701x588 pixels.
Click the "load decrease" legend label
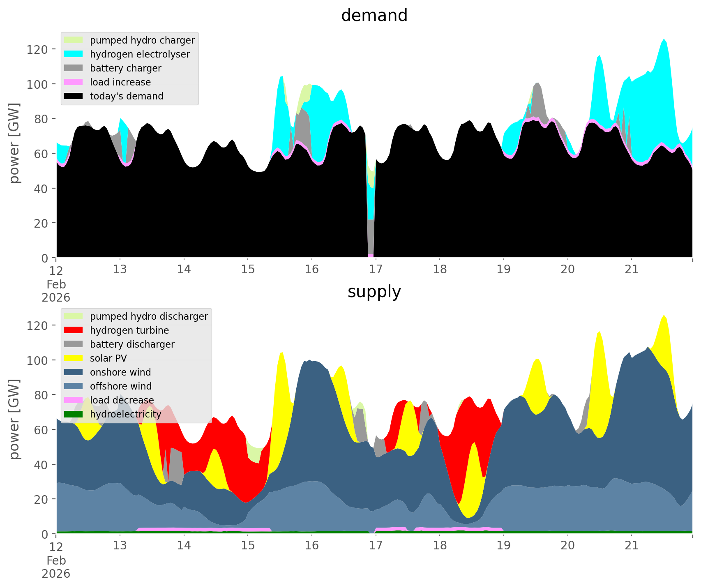pos(122,400)
